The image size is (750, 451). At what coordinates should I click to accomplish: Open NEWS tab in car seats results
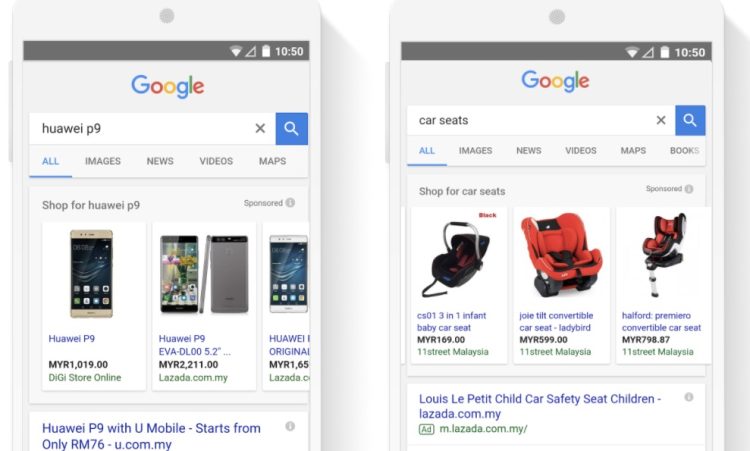[529, 151]
